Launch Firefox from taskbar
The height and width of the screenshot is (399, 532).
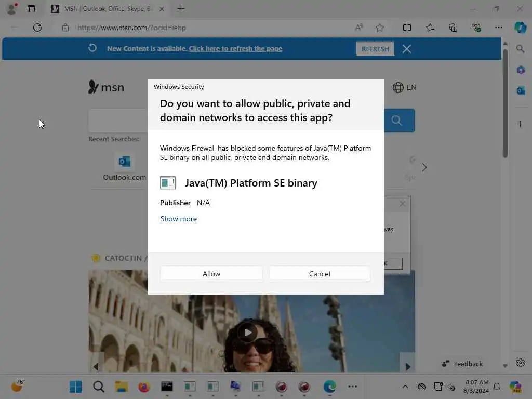pyautogui.click(x=144, y=387)
